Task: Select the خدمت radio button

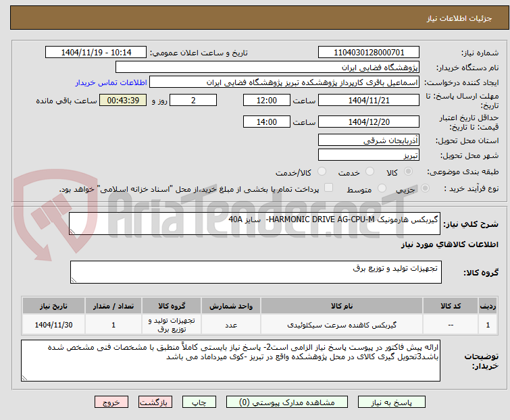Action: [369, 172]
